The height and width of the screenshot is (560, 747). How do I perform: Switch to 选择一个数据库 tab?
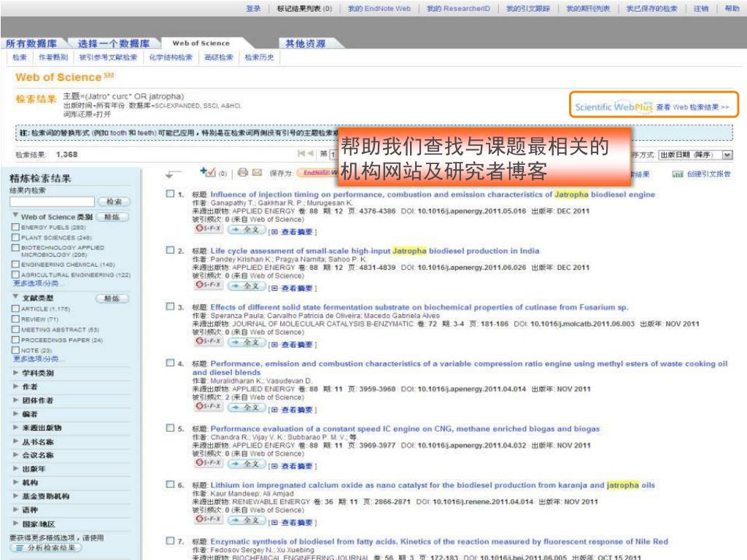(113, 43)
